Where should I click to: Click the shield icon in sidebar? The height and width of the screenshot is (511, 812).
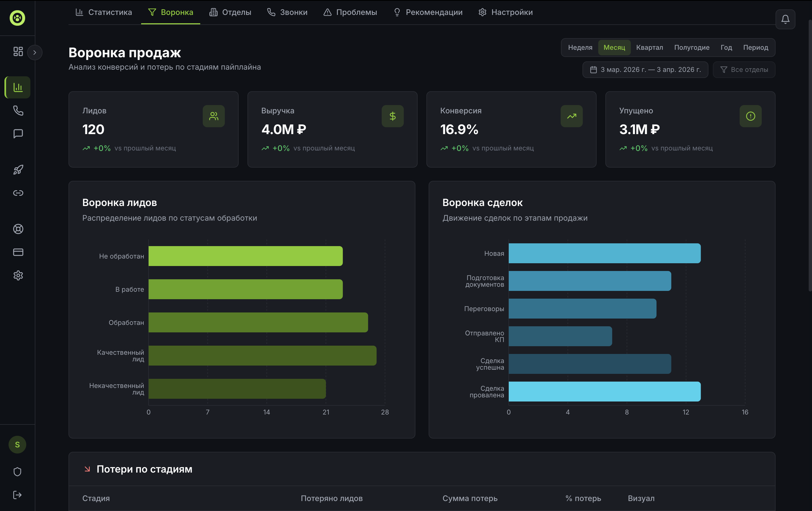point(17,471)
